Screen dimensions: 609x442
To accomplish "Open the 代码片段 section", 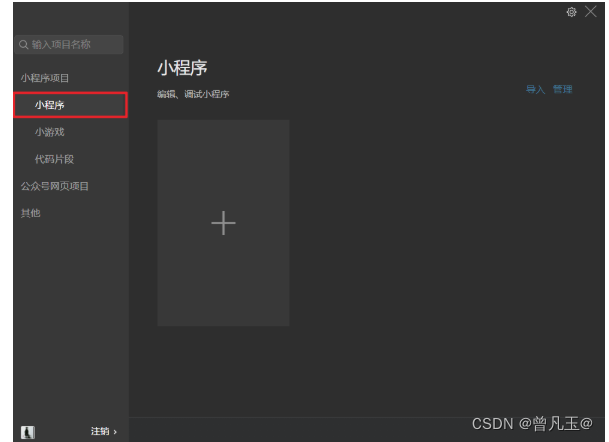I will pyautogui.click(x=54, y=159).
